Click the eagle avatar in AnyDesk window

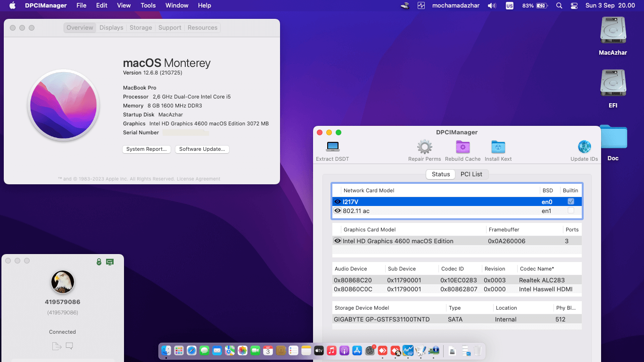point(63,282)
